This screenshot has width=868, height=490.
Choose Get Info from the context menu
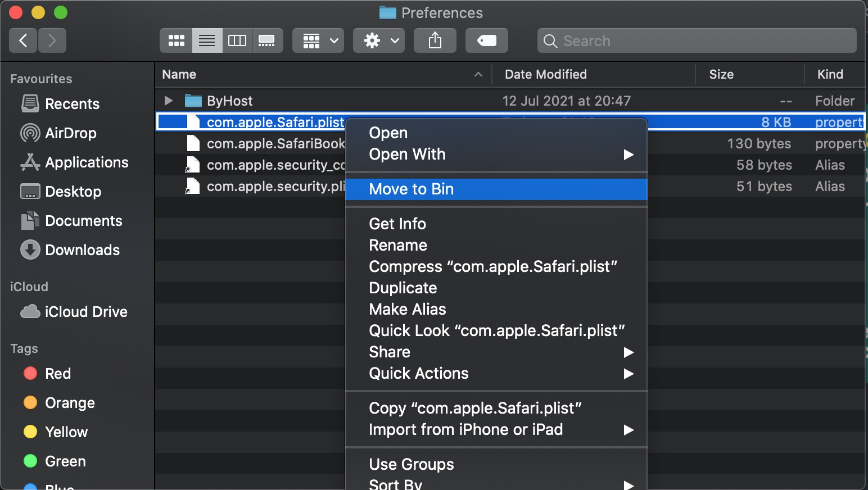pos(496,224)
